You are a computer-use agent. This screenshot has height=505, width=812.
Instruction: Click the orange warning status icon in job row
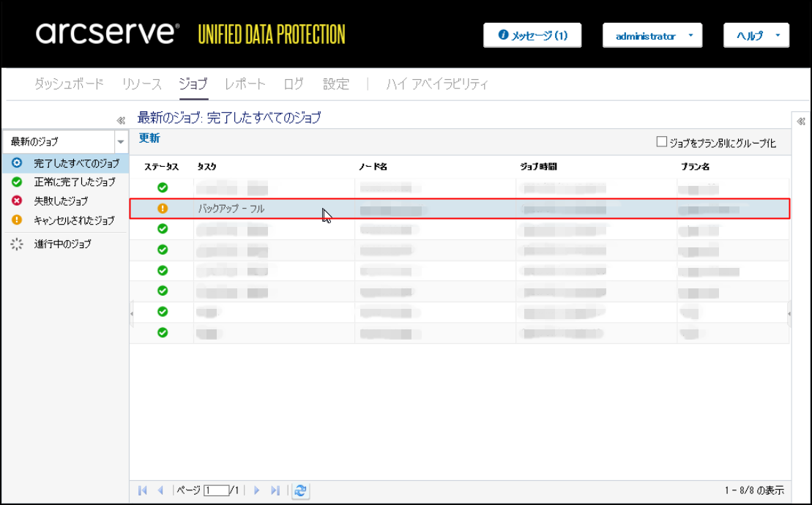pos(163,209)
